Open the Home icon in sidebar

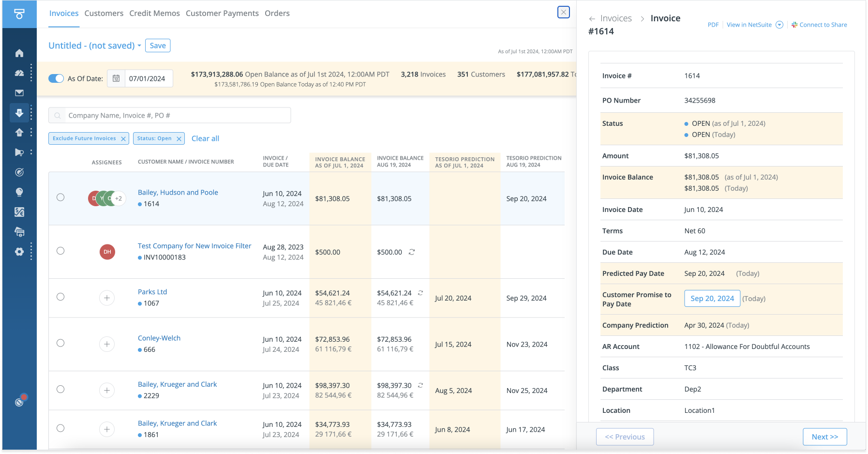click(19, 53)
